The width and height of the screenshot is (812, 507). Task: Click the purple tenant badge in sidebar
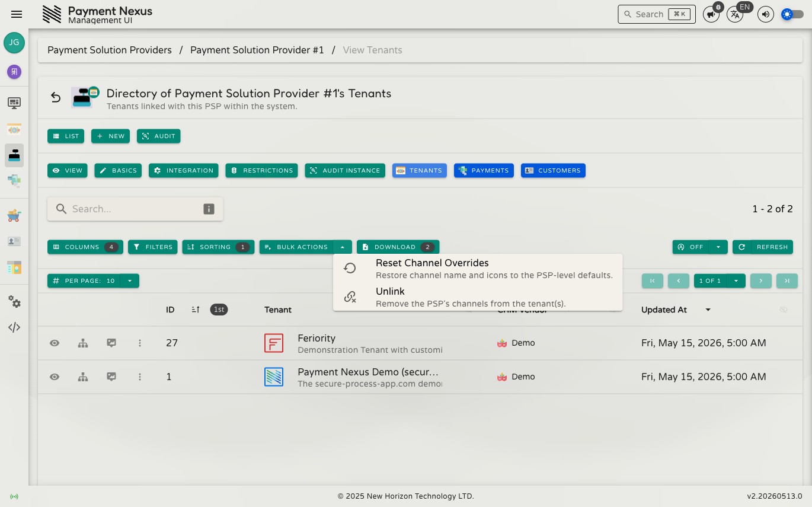point(14,72)
